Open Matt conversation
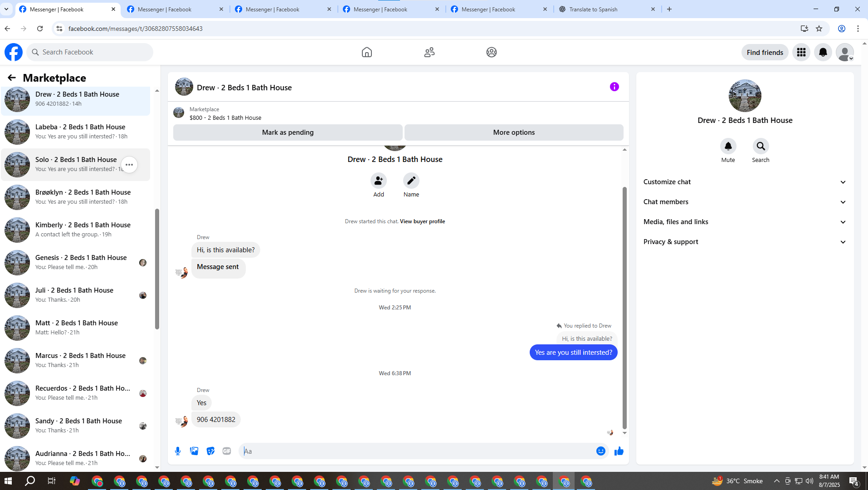The image size is (868, 490). point(75,328)
